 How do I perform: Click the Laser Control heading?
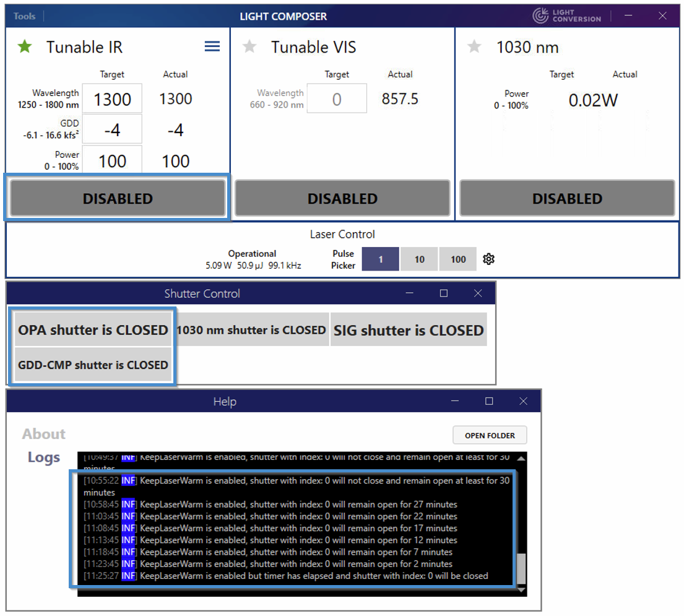[x=342, y=234]
